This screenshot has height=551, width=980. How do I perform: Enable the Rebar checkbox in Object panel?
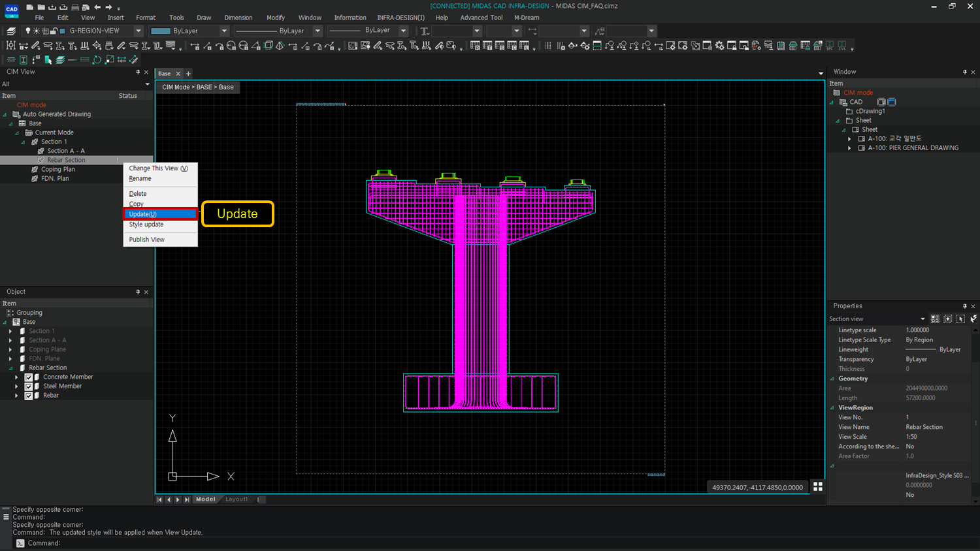(x=29, y=395)
